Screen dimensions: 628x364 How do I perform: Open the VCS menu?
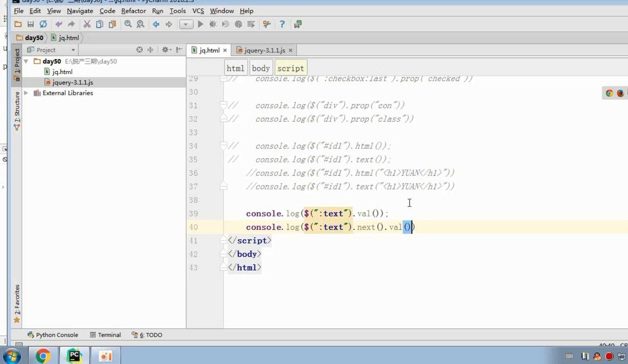pos(198,11)
